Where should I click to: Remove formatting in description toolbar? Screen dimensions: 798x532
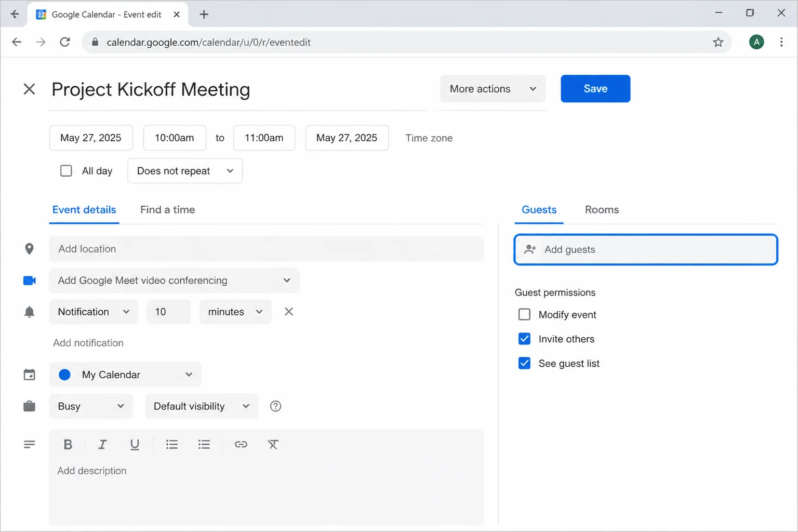pyautogui.click(x=273, y=444)
